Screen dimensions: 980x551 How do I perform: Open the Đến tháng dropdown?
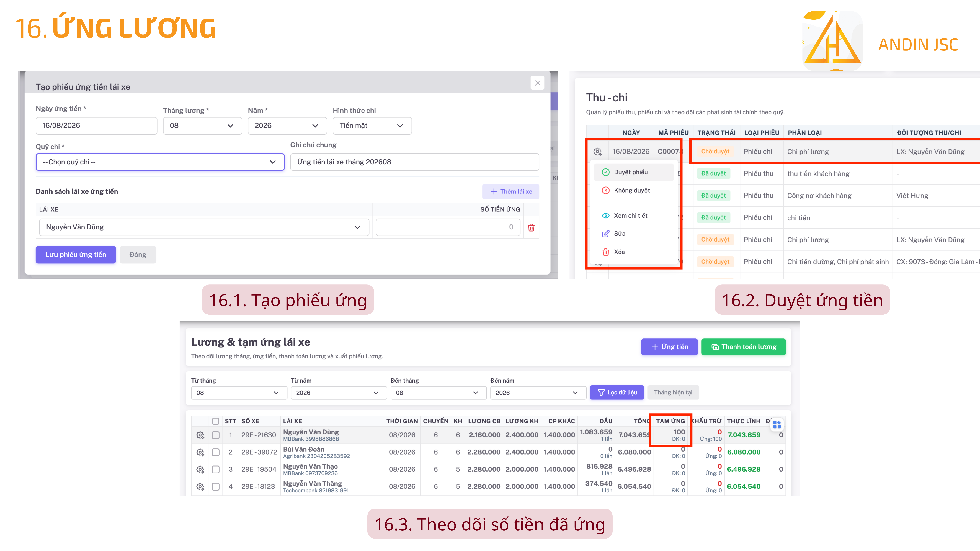[438, 393]
